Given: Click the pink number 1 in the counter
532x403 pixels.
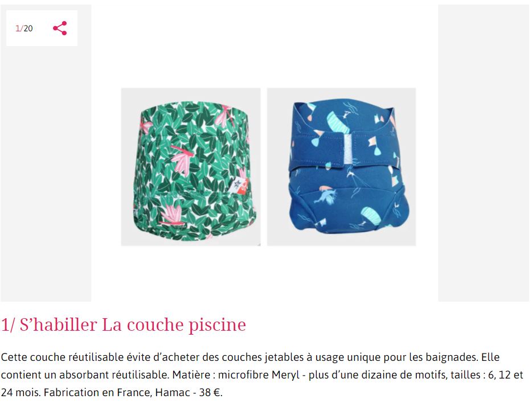Looking at the screenshot, I should coord(18,28).
